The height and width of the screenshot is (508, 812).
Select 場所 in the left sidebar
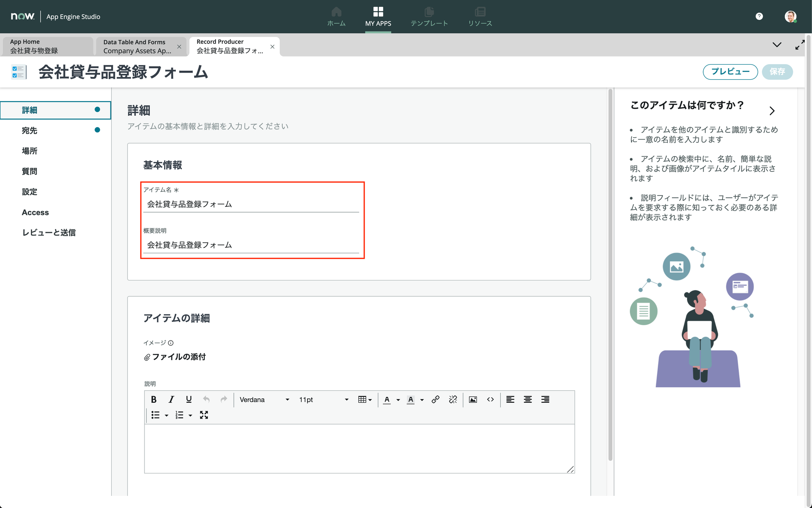(56, 151)
